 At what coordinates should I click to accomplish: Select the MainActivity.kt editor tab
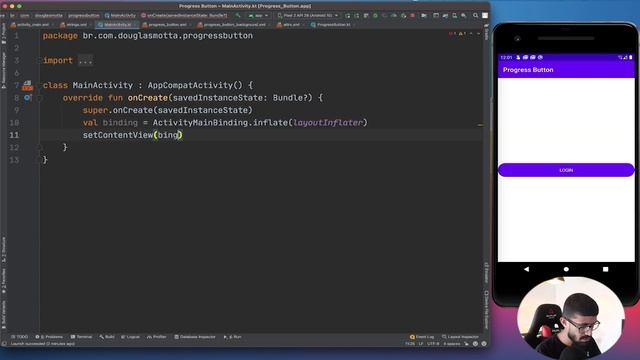117,25
